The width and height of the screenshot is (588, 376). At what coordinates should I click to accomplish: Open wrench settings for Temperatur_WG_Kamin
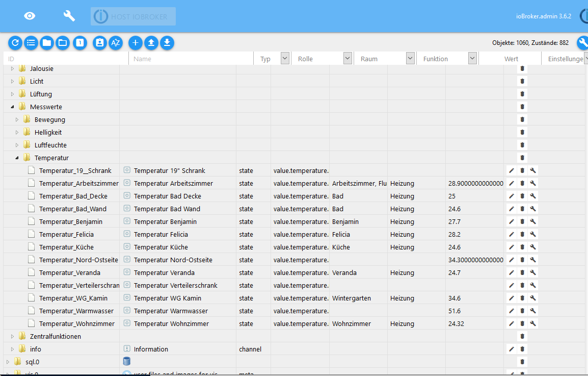[x=533, y=298]
